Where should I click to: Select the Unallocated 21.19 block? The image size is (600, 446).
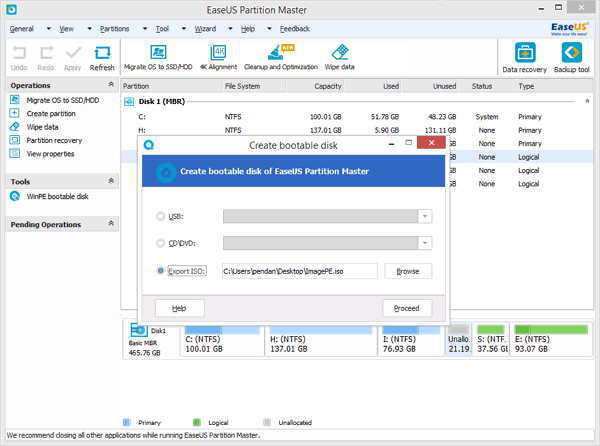coord(458,339)
